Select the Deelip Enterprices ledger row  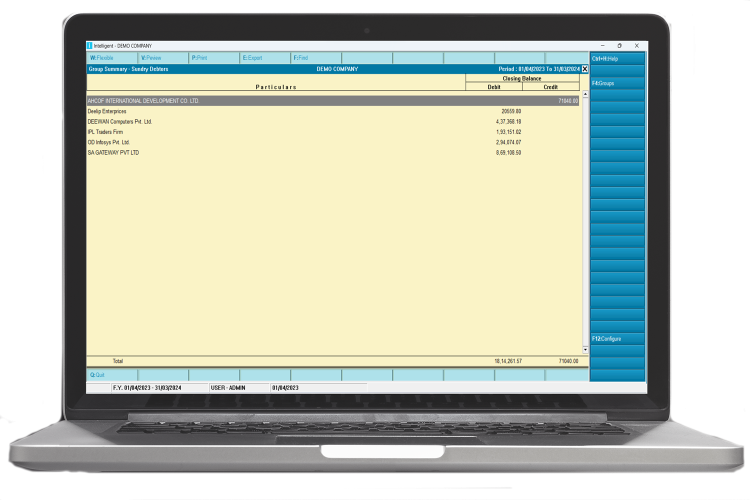[x=333, y=111]
